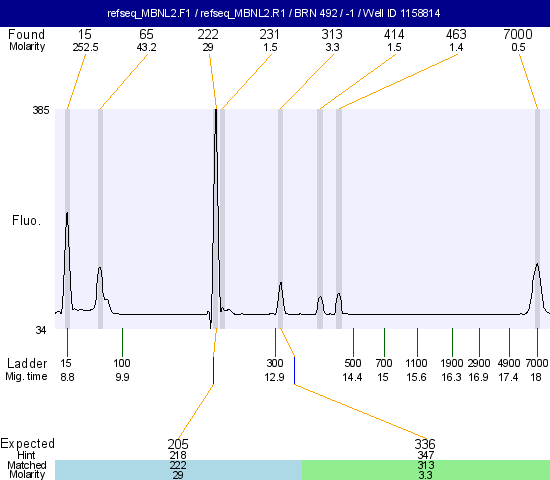Select the gray band at 414 peak

320,219
